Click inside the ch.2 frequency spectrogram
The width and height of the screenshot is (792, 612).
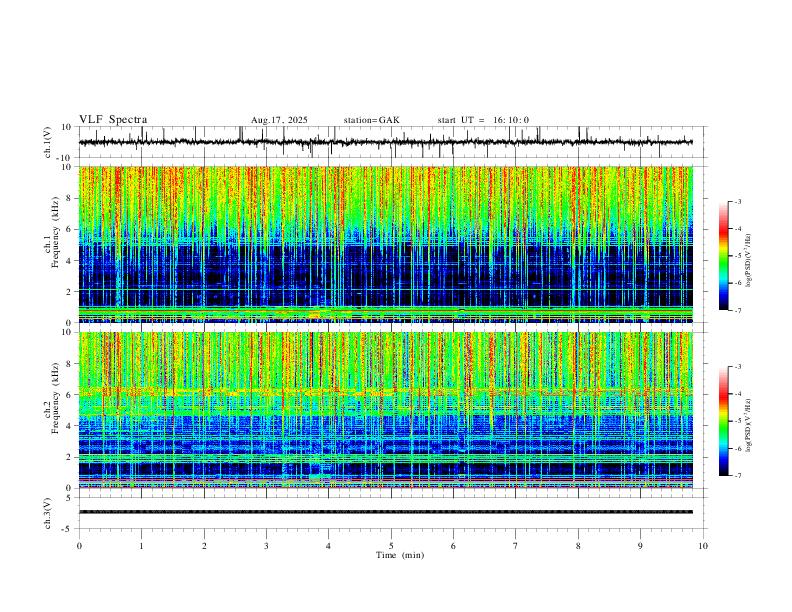point(386,410)
